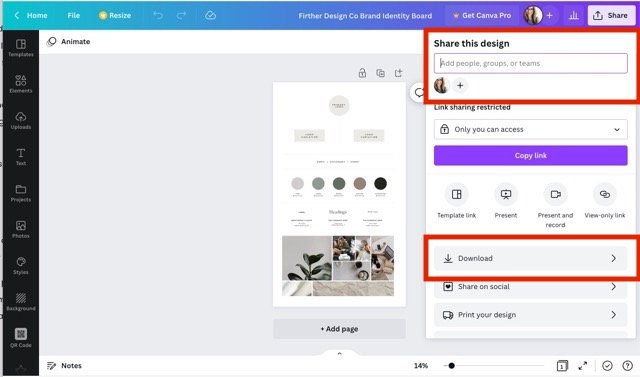This screenshot has height=377, width=640.
Task: Choose Present and record option
Action: 555,206
